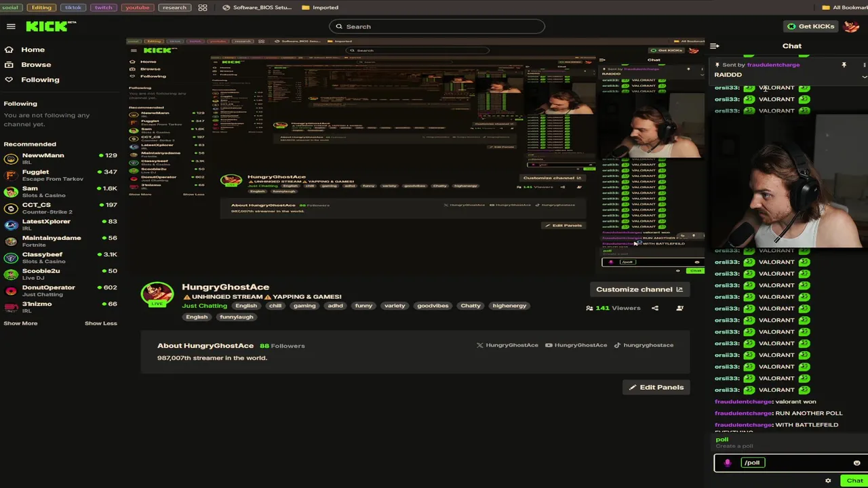
Task: Click Show Less recommended channels
Action: coord(101,323)
